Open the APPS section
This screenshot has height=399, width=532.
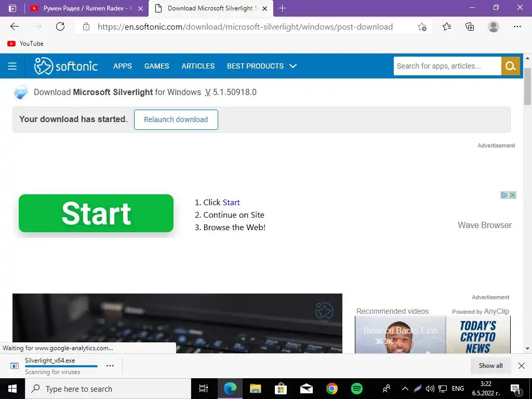123,66
